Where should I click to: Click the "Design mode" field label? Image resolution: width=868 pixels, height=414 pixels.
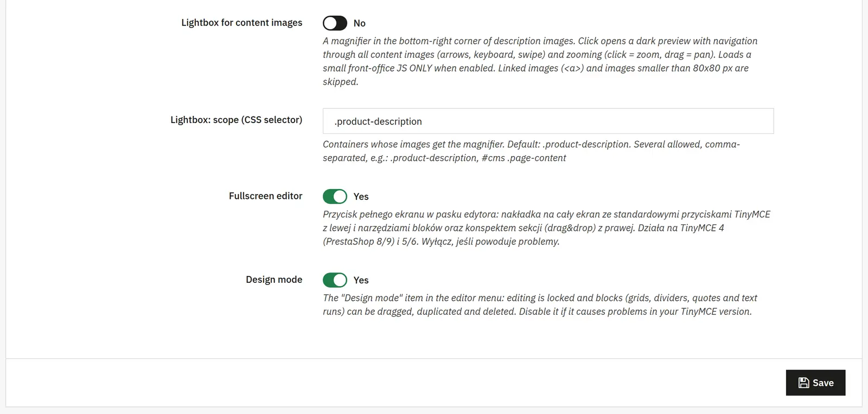pyautogui.click(x=274, y=280)
